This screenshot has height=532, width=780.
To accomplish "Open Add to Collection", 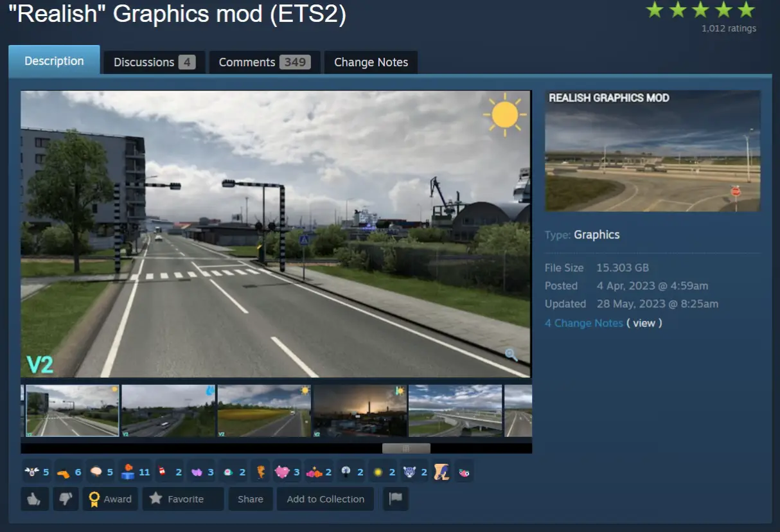I will [325, 499].
